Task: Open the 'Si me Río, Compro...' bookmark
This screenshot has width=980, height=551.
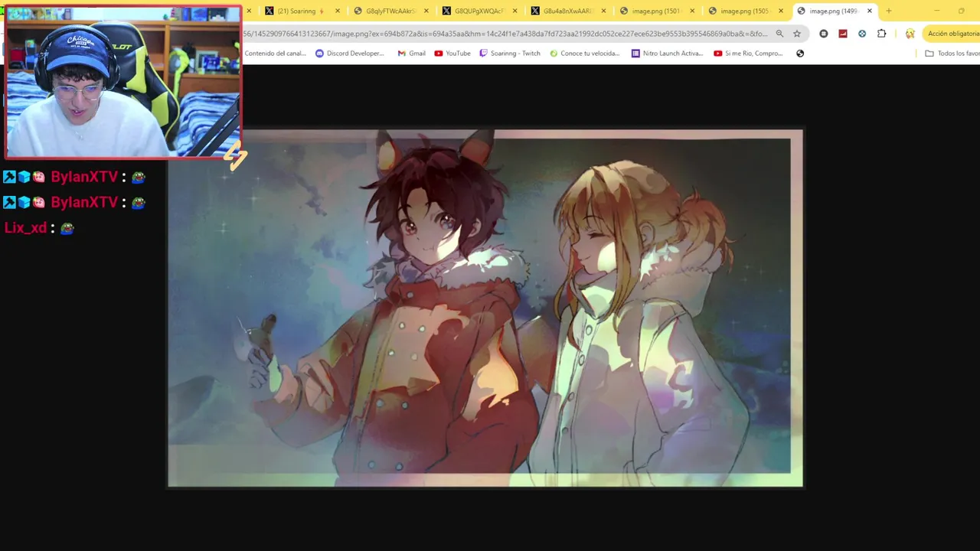Action: click(748, 54)
